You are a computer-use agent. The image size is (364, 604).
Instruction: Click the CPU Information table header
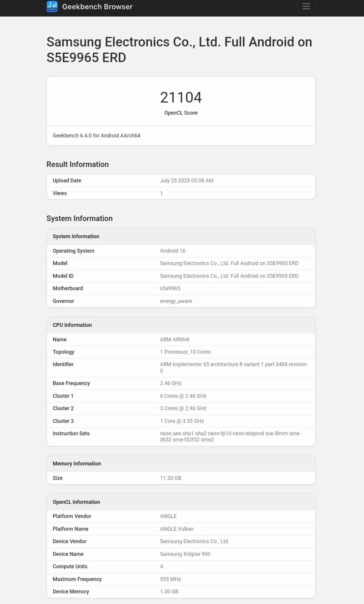pos(72,325)
